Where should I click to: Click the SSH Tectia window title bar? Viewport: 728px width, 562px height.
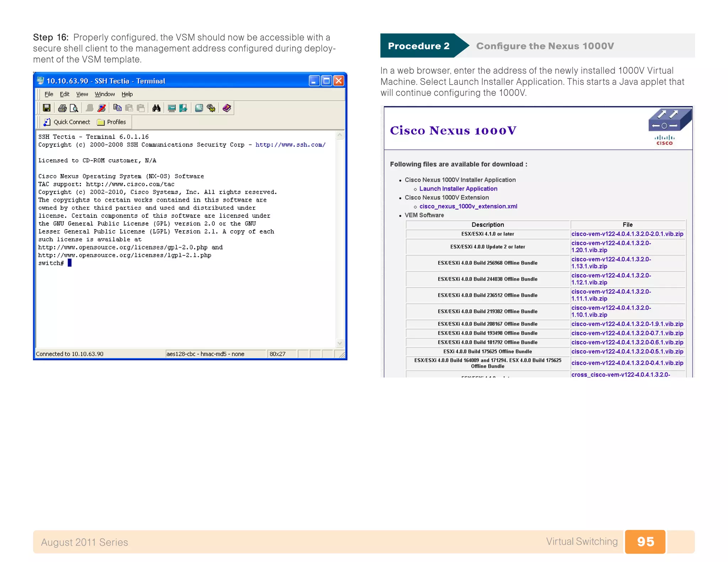click(x=190, y=81)
